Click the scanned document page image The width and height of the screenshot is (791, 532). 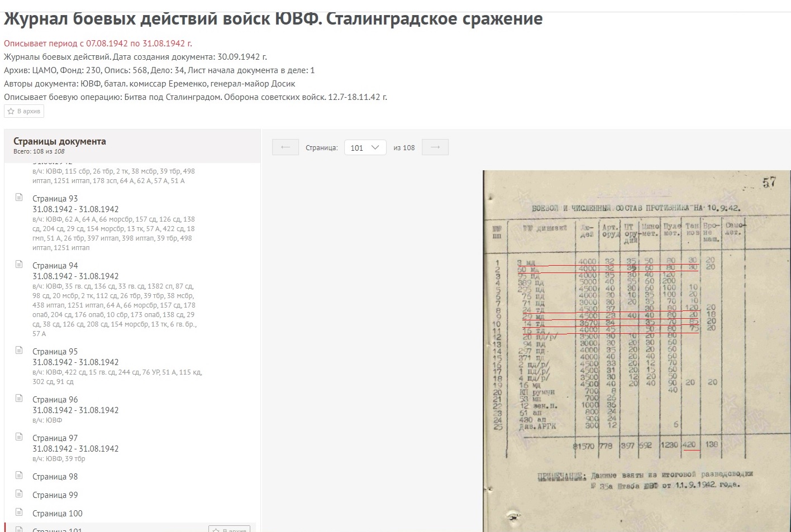pos(637,351)
